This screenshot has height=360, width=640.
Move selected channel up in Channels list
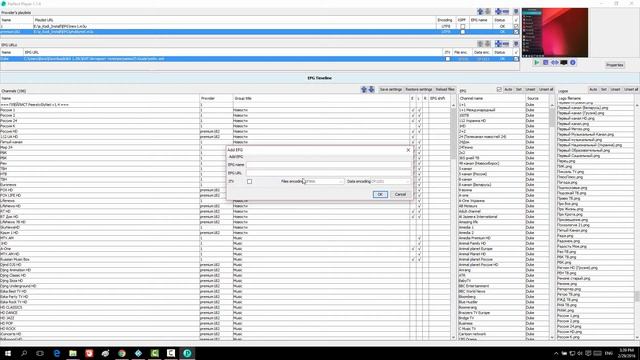[364, 89]
